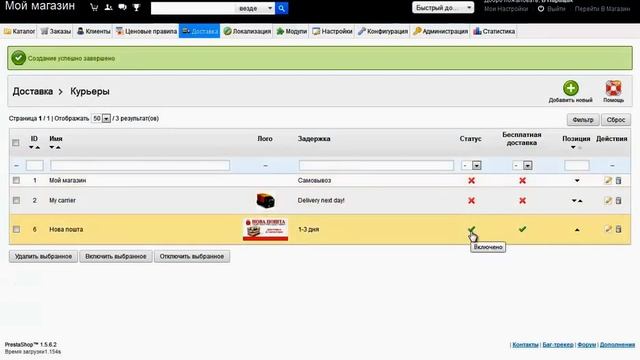
Task: Delete the My carrier row
Action: point(619,200)
